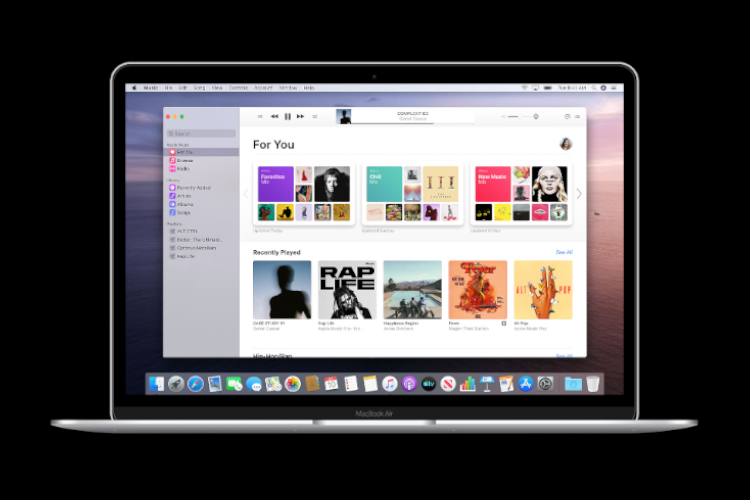Skip to the next track
The height and width of the screenshot is (500, 750).
click(x=300, y=116)
